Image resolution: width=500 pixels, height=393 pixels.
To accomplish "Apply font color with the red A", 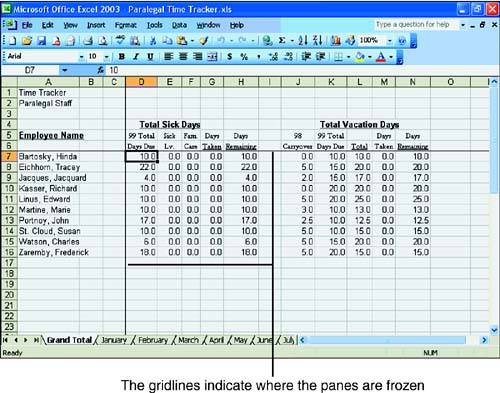I will tap(381, 57).
